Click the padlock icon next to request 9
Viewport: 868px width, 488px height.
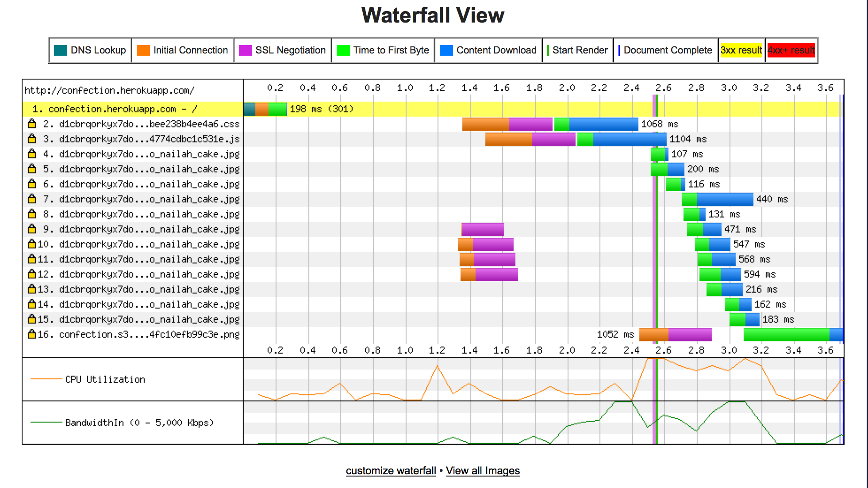31,229
